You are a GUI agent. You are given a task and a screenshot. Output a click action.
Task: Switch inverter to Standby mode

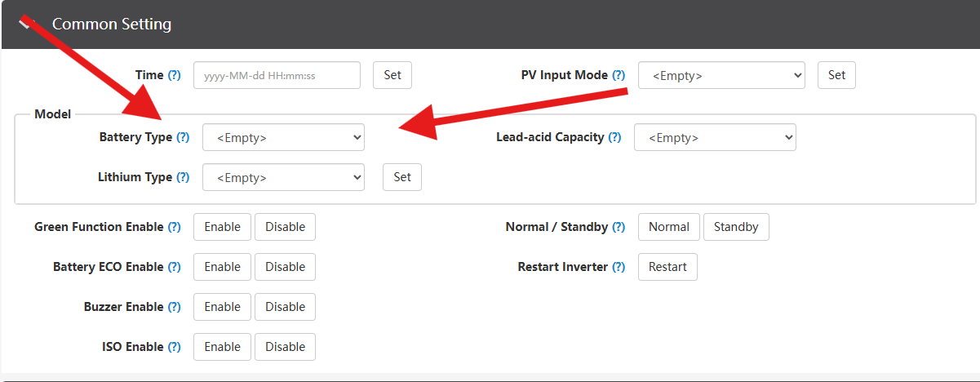[736, 227]
